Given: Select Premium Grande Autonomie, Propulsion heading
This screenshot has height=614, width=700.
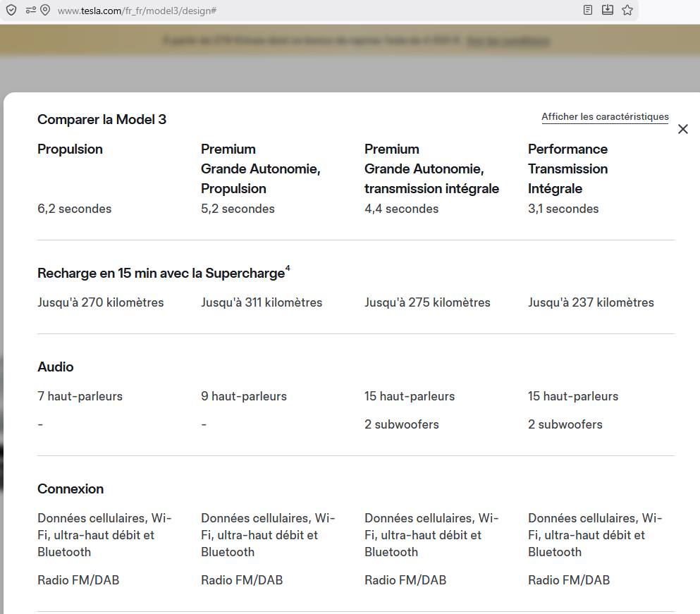Looking at the screenshot, I should point(261,168).
